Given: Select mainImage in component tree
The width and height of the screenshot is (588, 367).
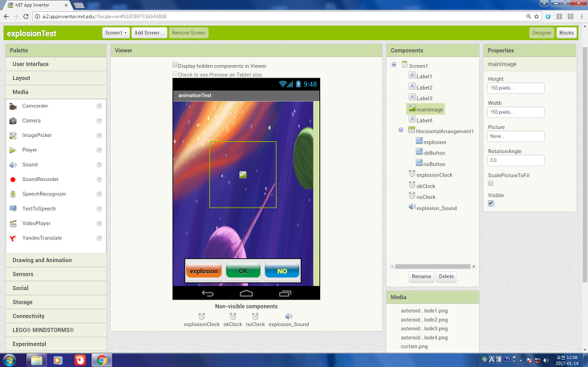Looking at the screenshot, I should (x=426, y=109).
